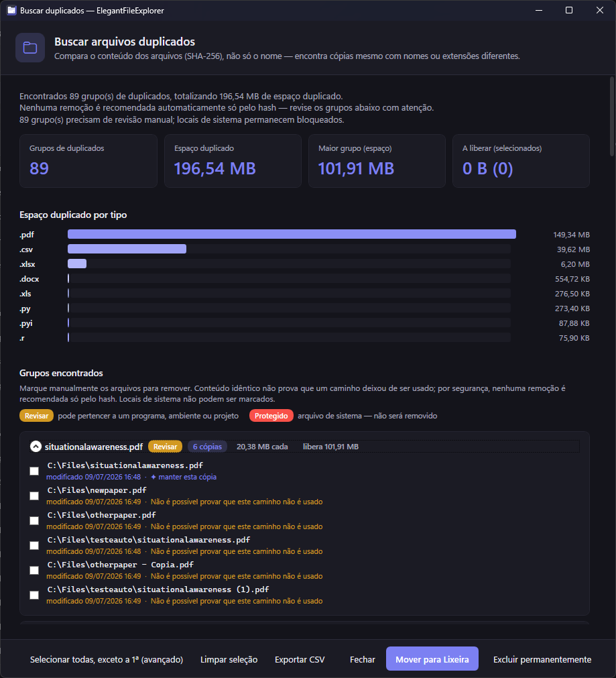The height and width of the screenshot is (678, 616).
Task: Click the Protegido legend badge
Action: tap(271, 416)
